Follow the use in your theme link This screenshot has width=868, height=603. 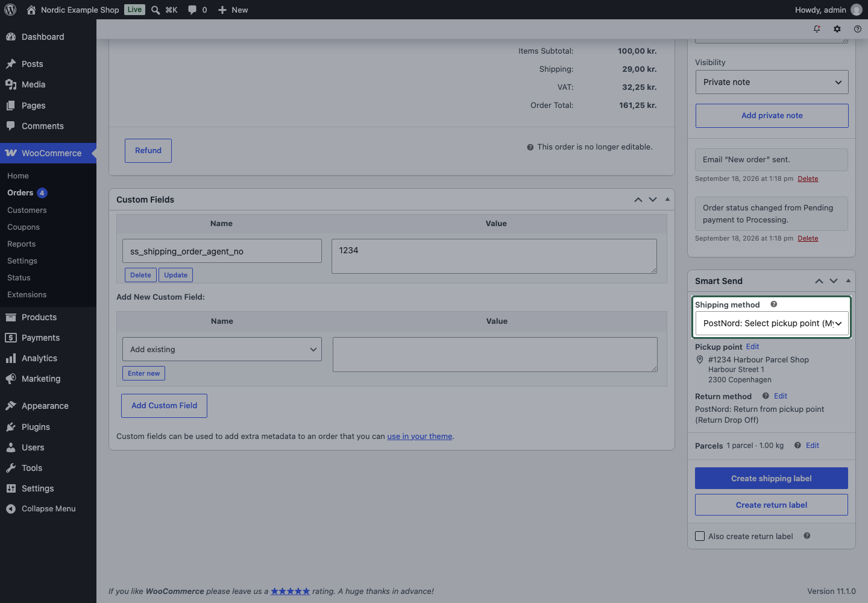point(420,437)
